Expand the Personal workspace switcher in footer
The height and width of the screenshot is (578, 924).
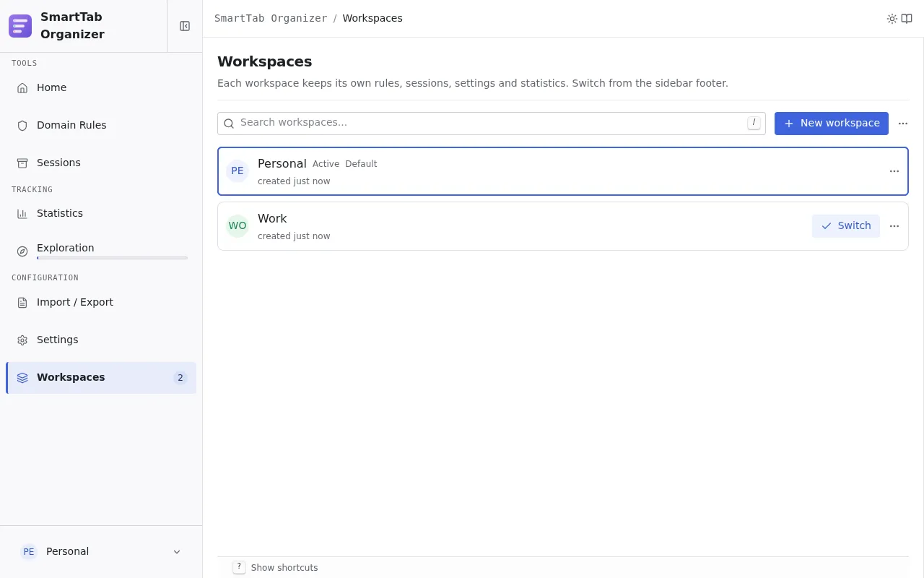coord(101,552)
